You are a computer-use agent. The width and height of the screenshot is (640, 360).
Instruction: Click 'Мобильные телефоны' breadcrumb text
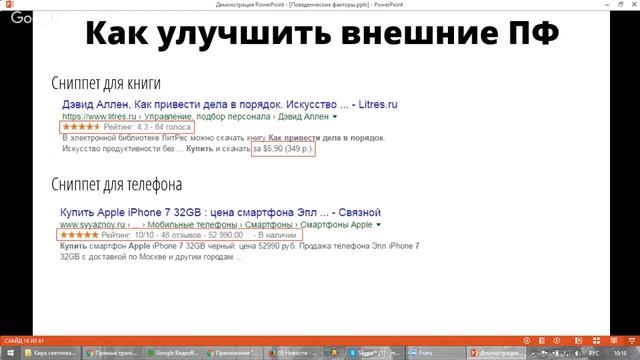[x=192, y=225]
